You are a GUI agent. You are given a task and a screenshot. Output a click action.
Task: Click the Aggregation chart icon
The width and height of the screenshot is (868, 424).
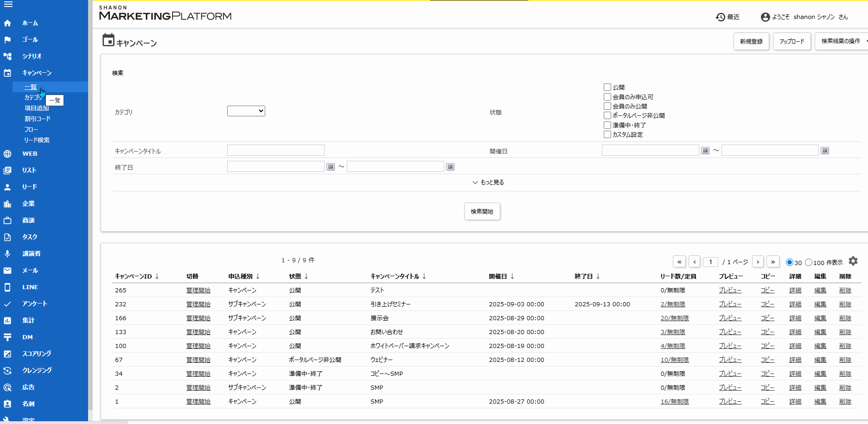click(x=7, y=321)
